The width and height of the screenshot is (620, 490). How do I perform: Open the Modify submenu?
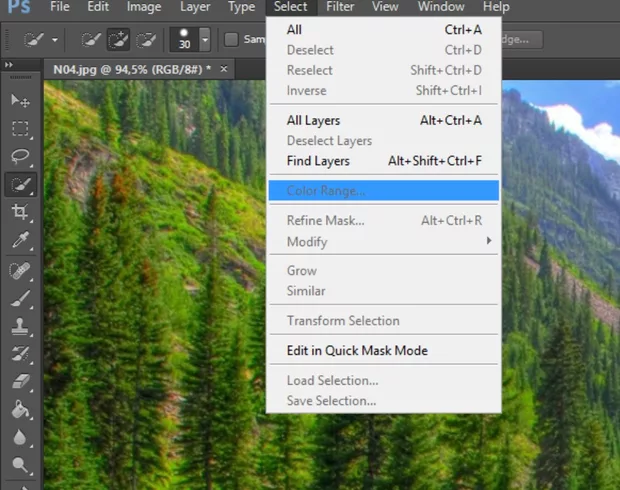[384, 241]
